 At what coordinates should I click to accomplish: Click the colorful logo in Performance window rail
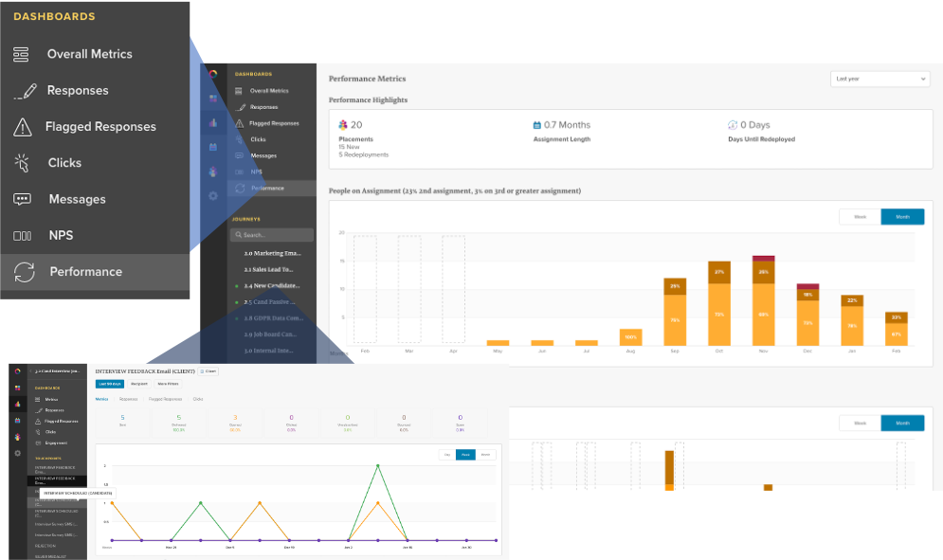tap(213, 74)
